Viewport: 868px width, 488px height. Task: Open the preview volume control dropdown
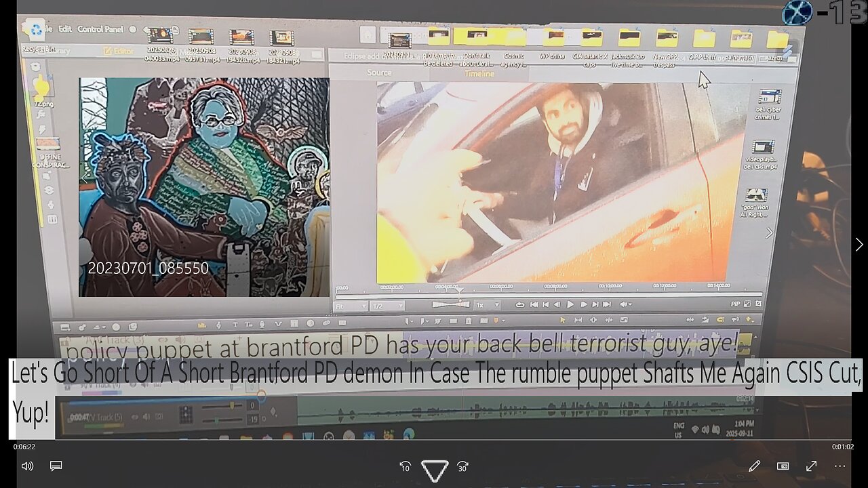(626, 305)
